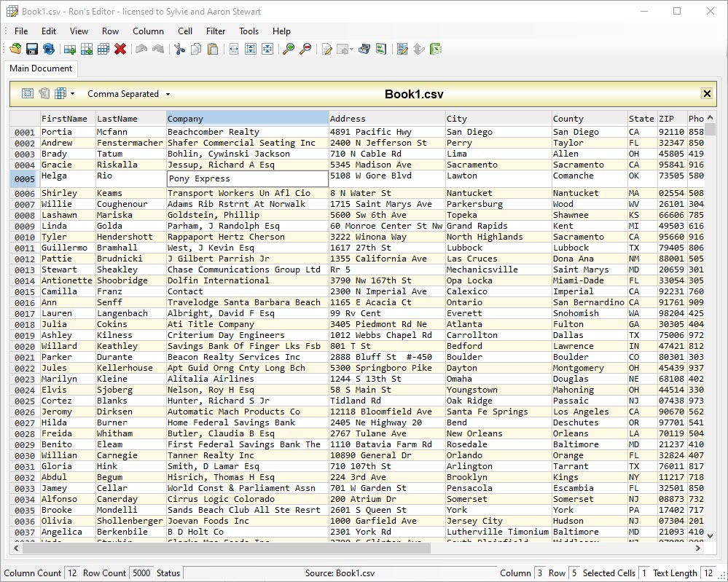Click the side panel view icon

[381, 49]
